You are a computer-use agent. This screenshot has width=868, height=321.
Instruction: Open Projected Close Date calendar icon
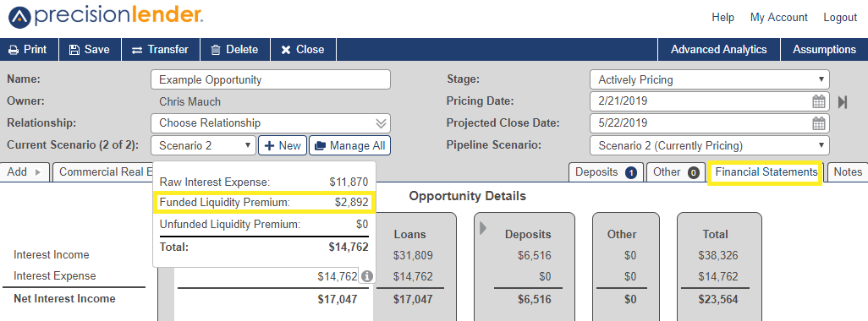click(819, 123)
